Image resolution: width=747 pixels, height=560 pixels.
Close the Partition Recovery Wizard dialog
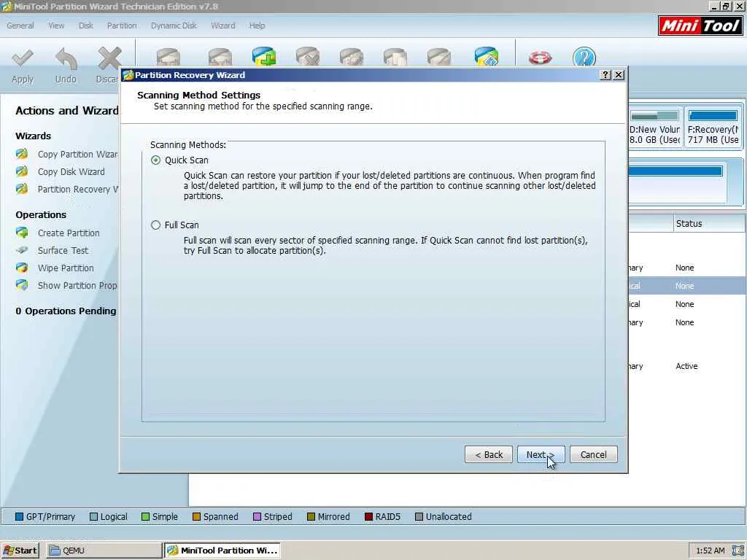pyautogui.click(x=619, y=75)
